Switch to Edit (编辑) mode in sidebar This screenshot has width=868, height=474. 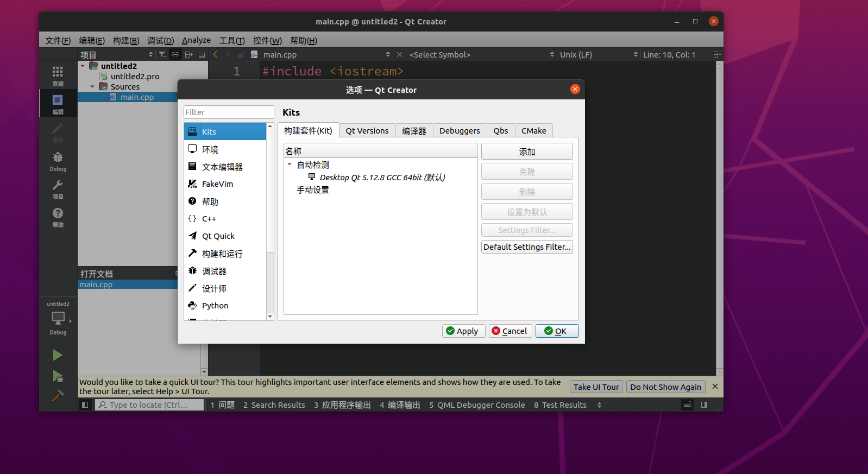[58, 104]
